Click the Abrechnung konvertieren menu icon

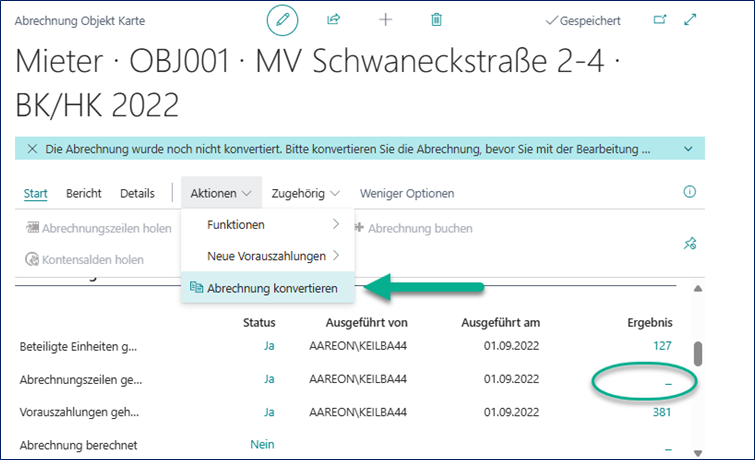coord(196,287)
